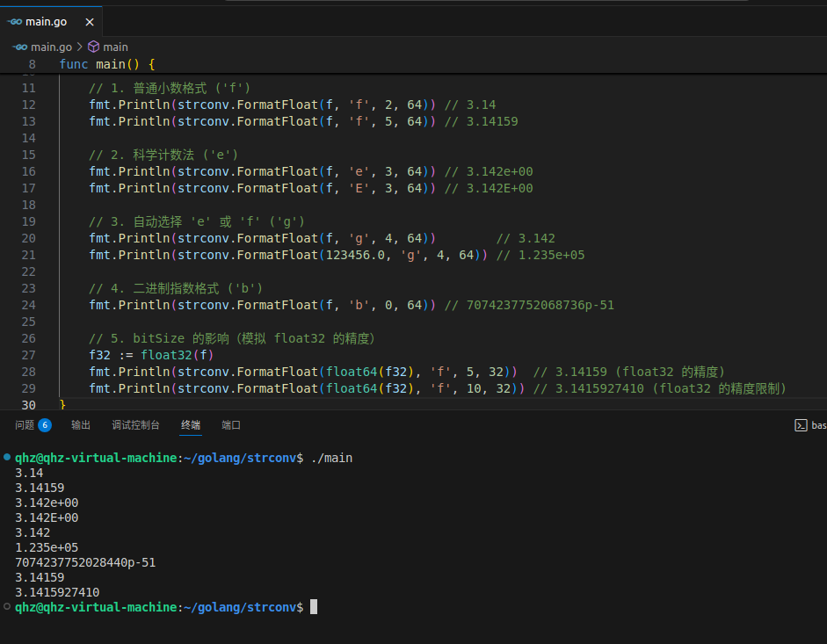Click the 'E' format argument on line 17
The height and width of the screenshot is (644, 827).
tap(359, 188)
